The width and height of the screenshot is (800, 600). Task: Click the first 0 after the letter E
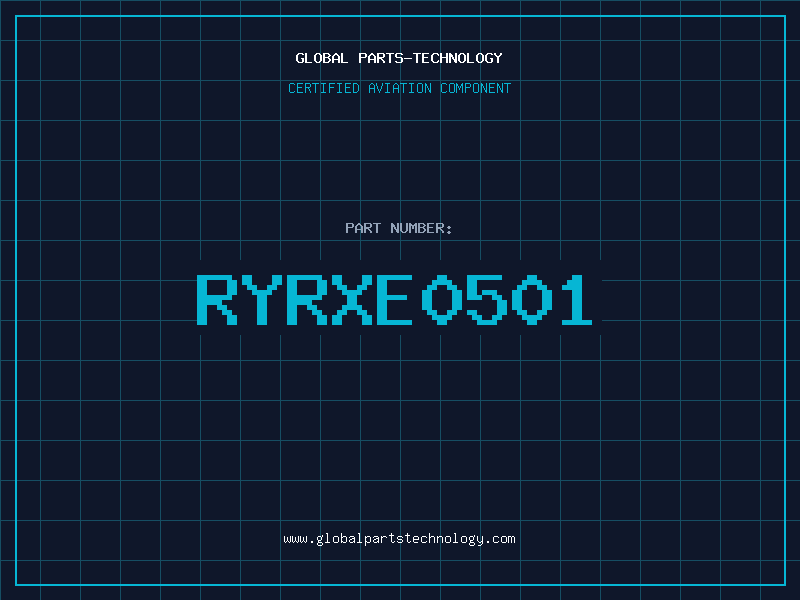pyautogui.click(x=442, y=299)
